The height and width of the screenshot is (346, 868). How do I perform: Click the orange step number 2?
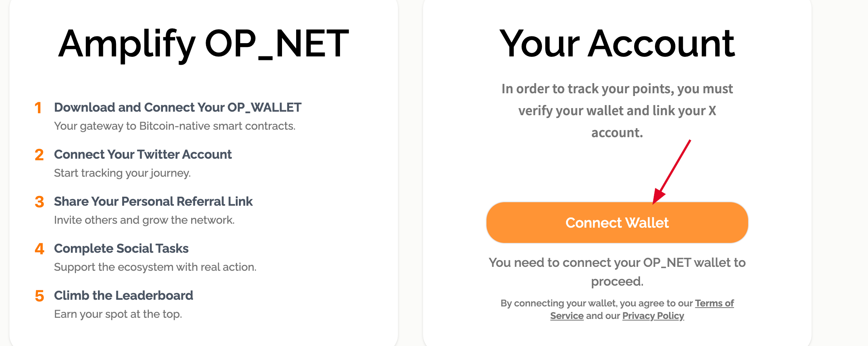(39, 155)
